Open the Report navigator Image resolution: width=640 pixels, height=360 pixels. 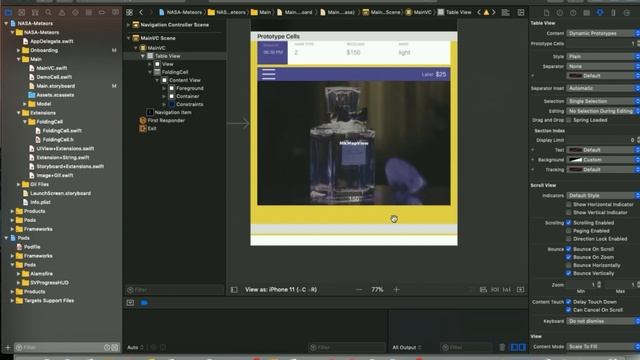tap(116, 13)
